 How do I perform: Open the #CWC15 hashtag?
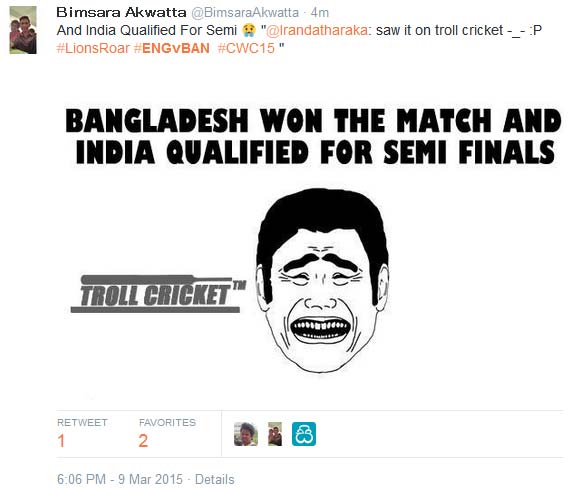tap(246, 48)
